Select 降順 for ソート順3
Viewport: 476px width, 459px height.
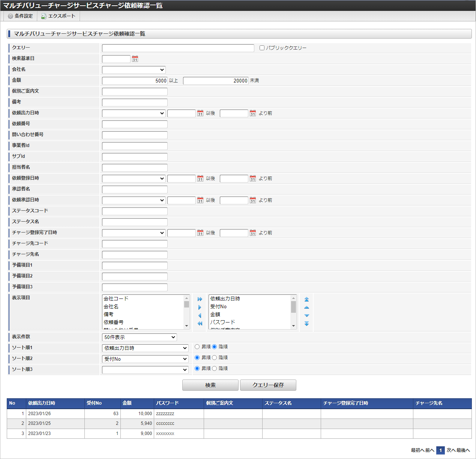tap(214, 369)
